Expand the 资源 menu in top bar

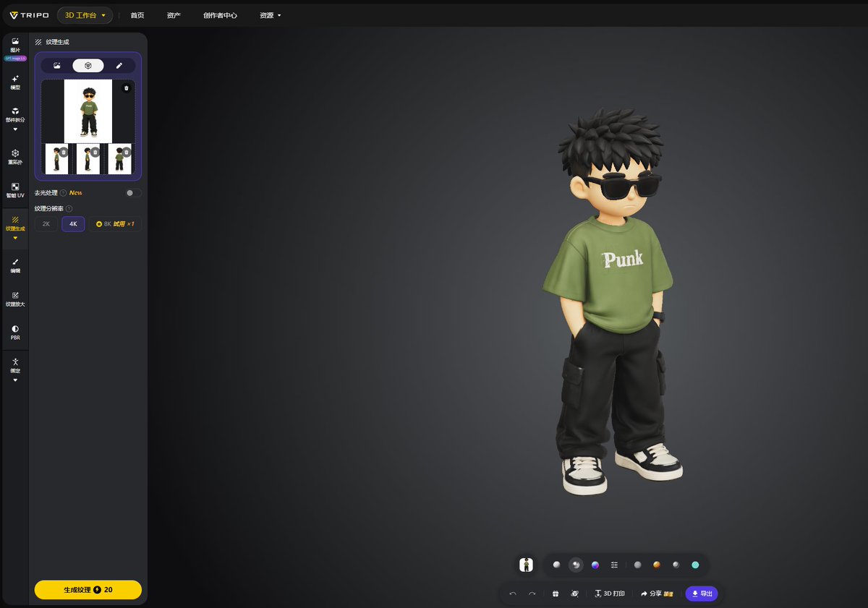point(271,15)
